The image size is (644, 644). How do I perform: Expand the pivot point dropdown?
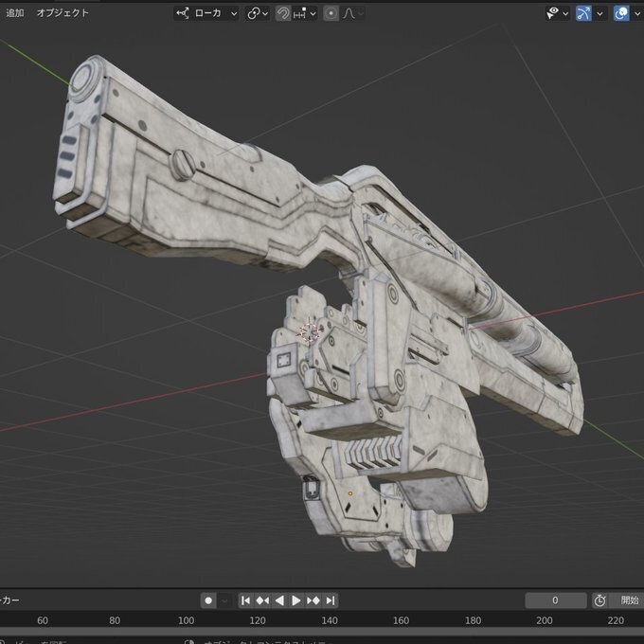[x=258, y=13]
